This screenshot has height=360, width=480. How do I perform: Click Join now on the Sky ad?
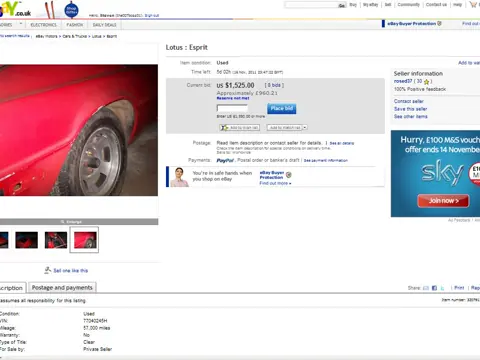point(443,201)
